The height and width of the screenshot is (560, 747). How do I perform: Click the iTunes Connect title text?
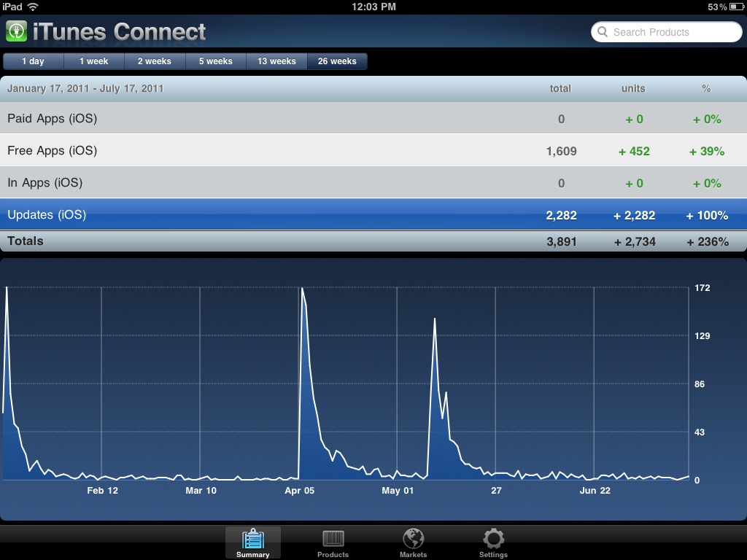click(119, 32)
